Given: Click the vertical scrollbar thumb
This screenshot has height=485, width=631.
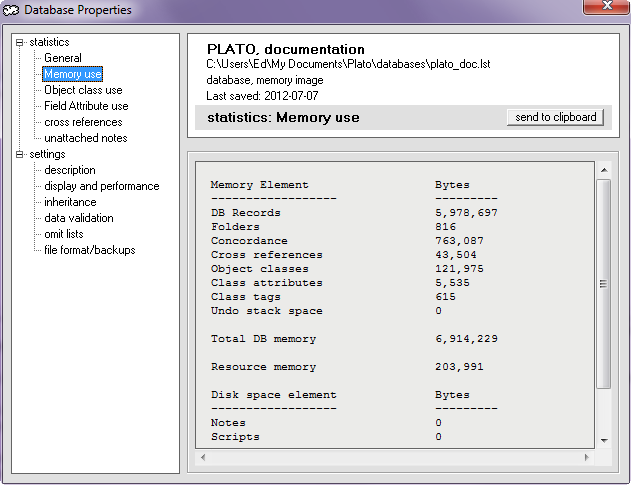Looking at the screenshot, I should pyautogui.click(x=603, y=284).
